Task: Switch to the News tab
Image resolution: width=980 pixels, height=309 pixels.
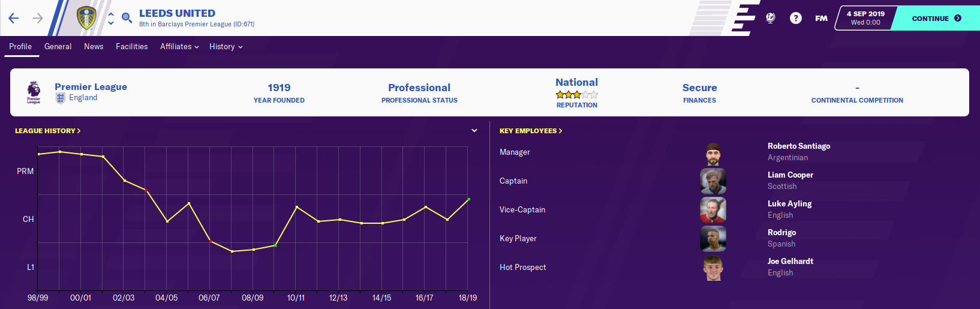Action: [94, 46]
